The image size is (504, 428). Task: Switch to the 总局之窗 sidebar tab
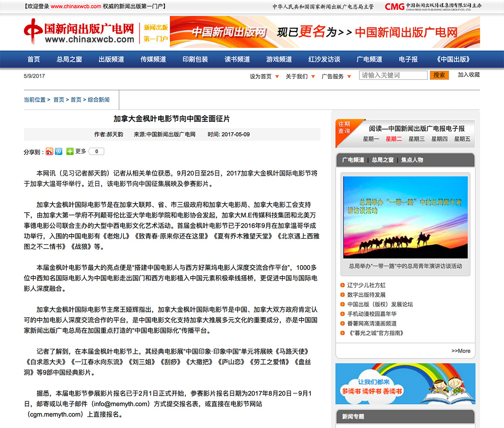pyautogui.click(x=383, y=160)
